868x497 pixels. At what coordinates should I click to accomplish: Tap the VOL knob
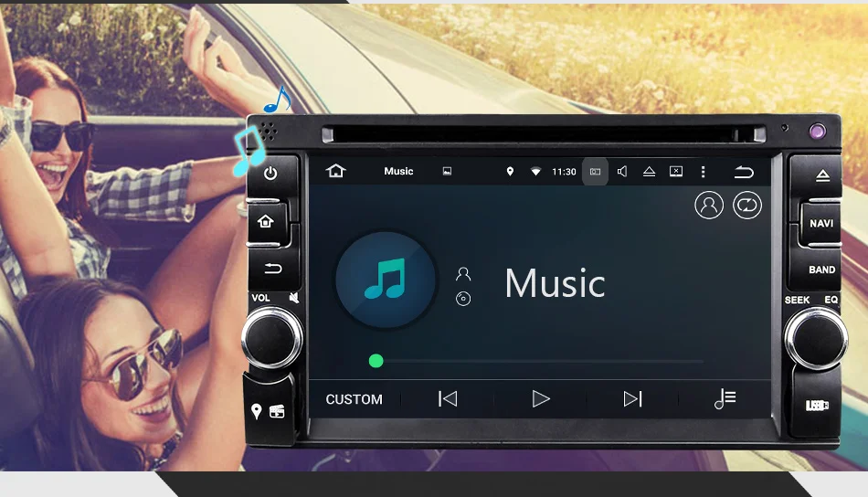pyautogui.click(x=271, y=337)
